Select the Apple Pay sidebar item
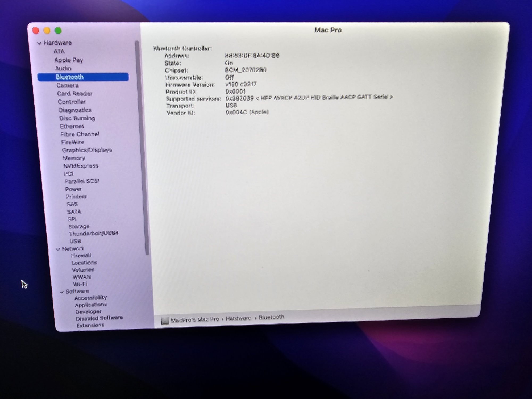 pos(69,60)
